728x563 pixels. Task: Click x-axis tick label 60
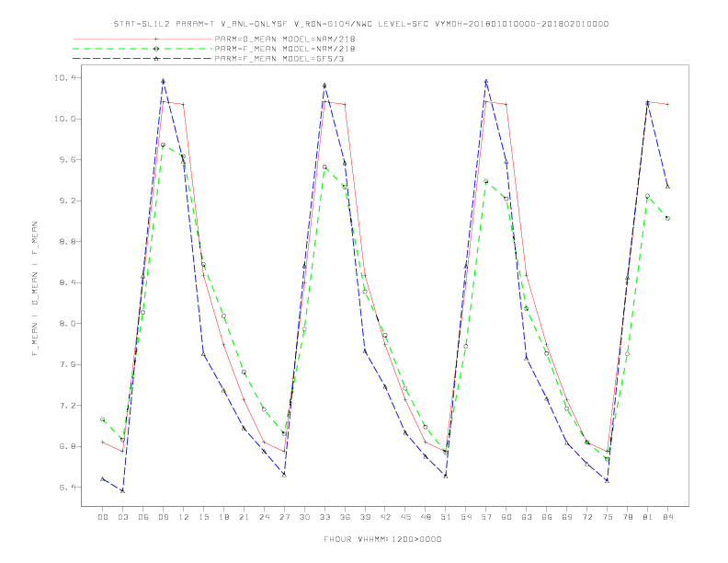coord(506,517)
